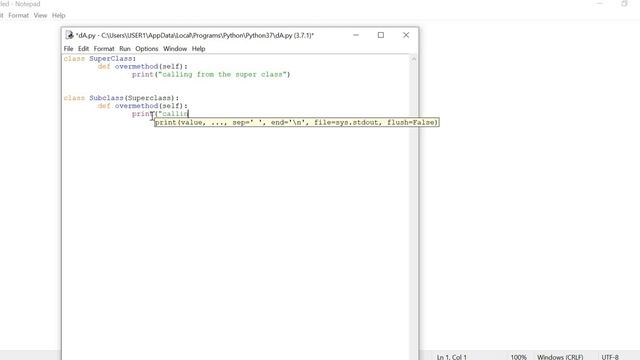The image size is (640, 360).
Task: Click 'Windows (CRLF)' in Notepad status bar
Action: pyautogui.click(x=560, y=357)
